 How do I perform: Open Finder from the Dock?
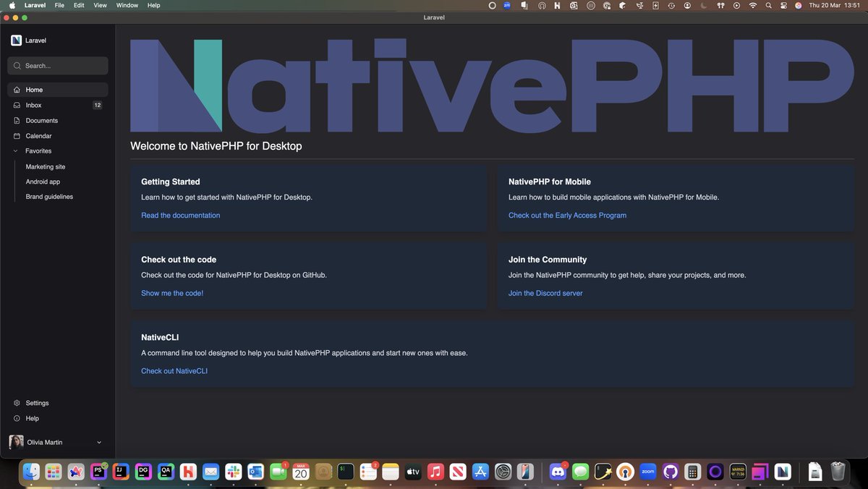(x=30, y=472)
